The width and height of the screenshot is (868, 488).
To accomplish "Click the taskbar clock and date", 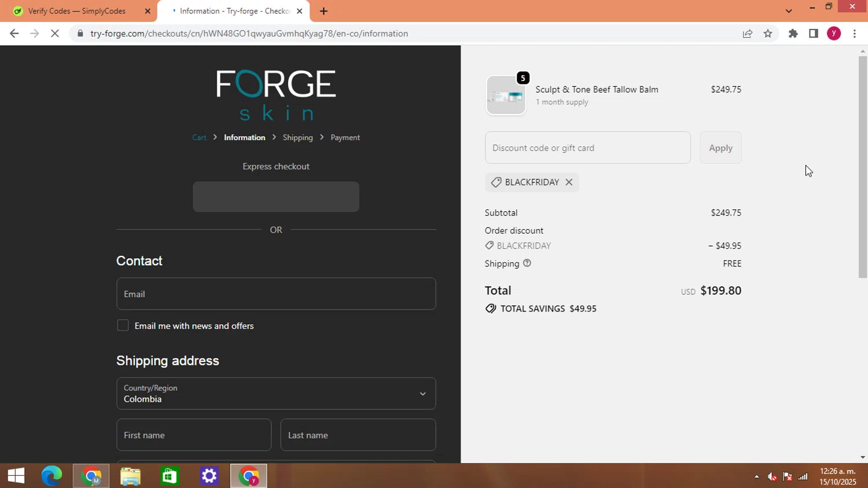I will (x=837, y=476).
